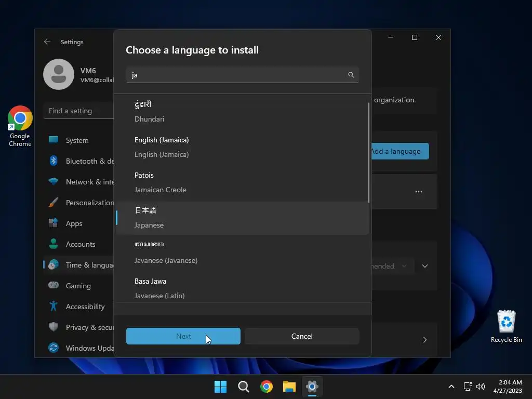The width and height of the screenshot is (532, 399).
Task: Select Javanese (Javanese) language
Action: pos(242,253)
